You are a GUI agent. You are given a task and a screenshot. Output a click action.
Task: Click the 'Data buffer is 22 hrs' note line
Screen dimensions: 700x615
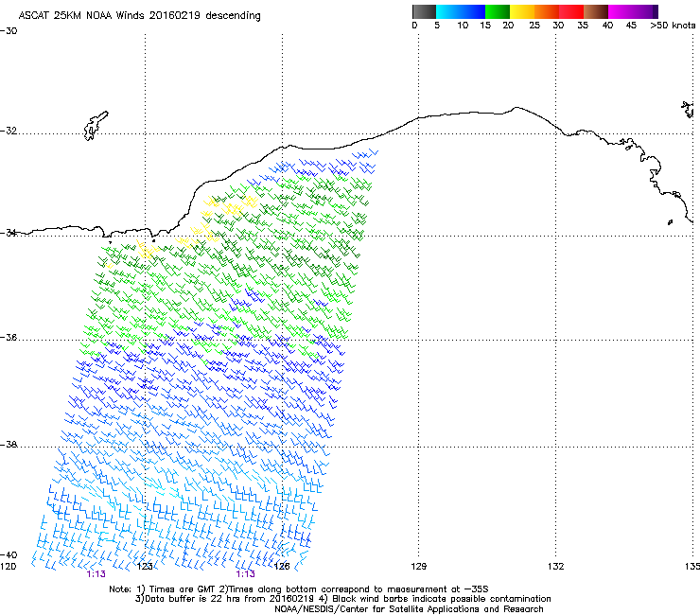tap(342, 599)
